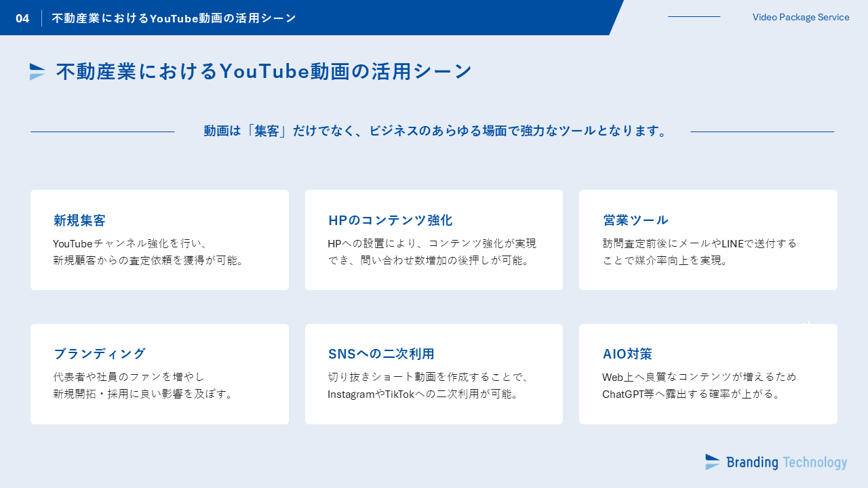Expand the SNSへの二次利用 card

[x=434, y=373]
